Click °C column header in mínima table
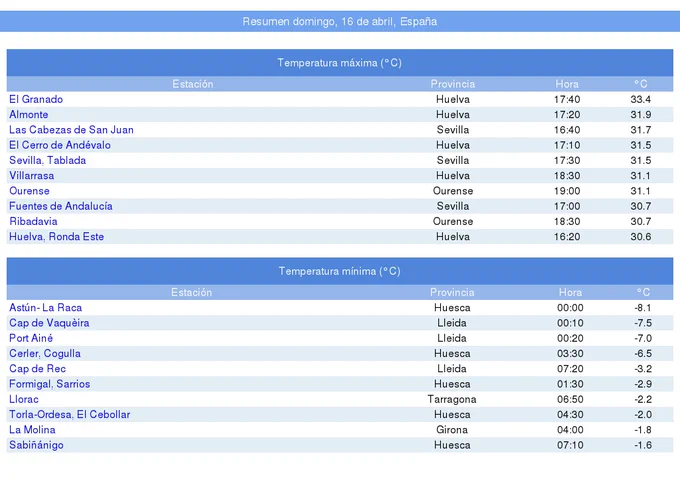This screenshot has width=680, height=501. (643, 292)
